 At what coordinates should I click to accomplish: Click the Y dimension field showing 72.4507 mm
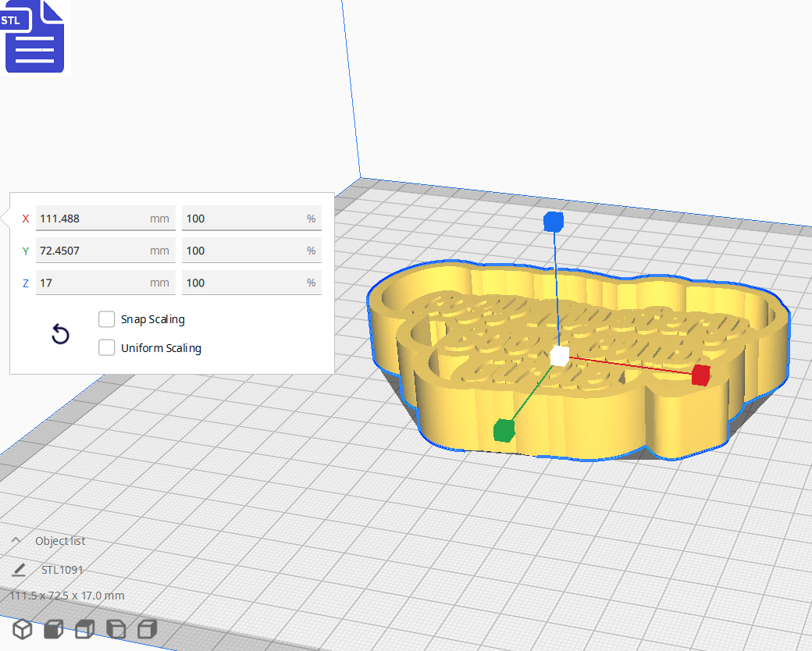92,251
